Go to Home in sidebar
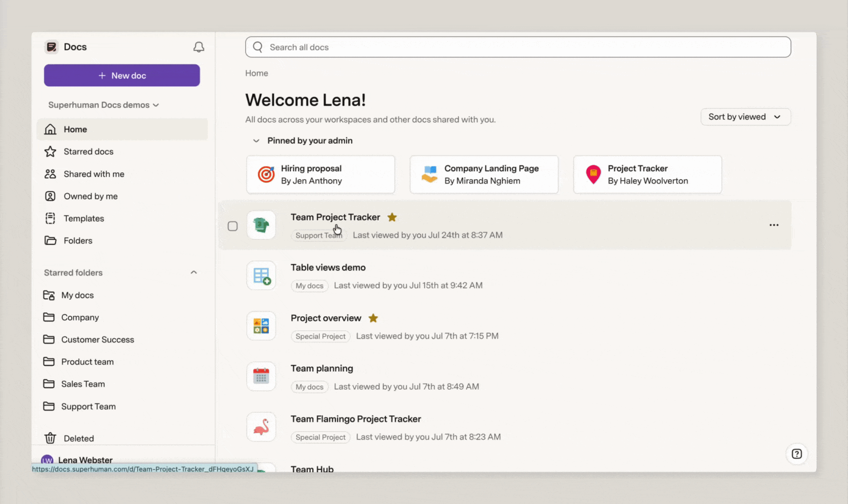848x504 pixels. pyautogui.click(x=122, y=129)
